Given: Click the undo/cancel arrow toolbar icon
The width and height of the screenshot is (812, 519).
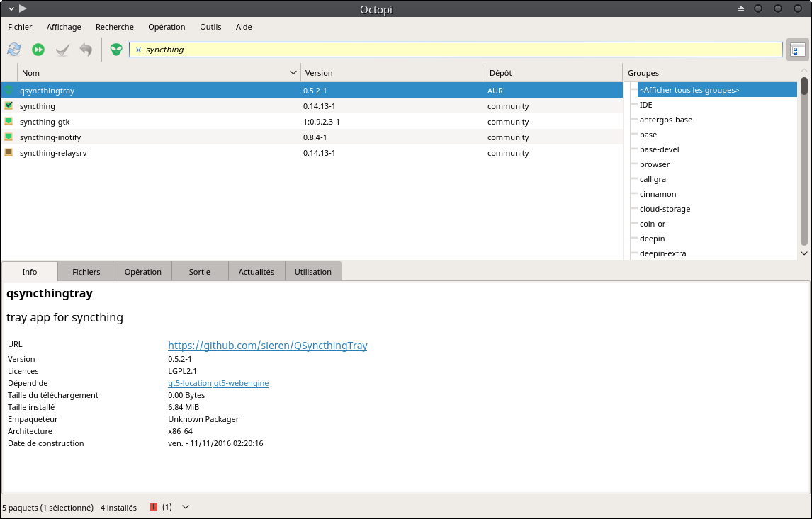Looking at the screenshot, I should [86, 49].
